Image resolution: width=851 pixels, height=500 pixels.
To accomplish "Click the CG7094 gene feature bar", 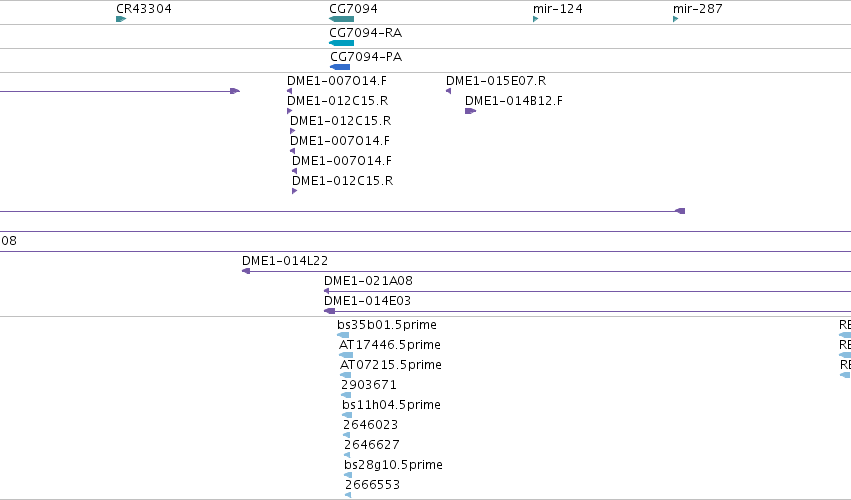I will [341, 19].
